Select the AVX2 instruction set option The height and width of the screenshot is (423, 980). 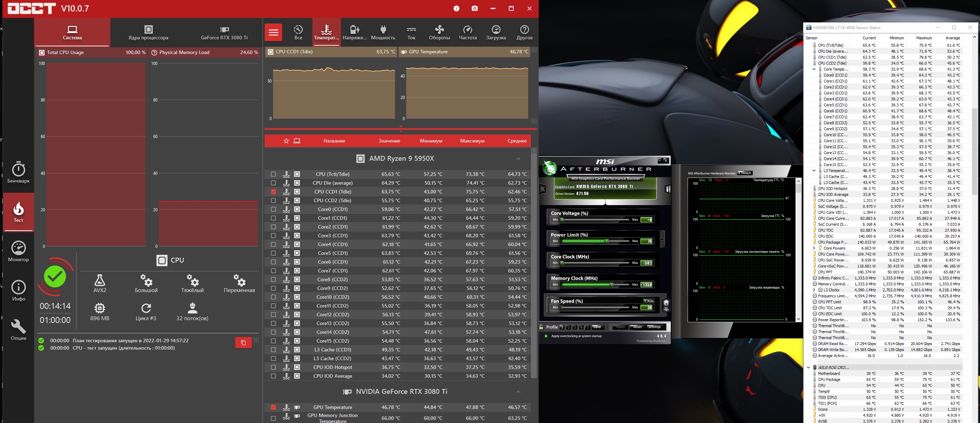pyautogui.click(x=100, y=284)
